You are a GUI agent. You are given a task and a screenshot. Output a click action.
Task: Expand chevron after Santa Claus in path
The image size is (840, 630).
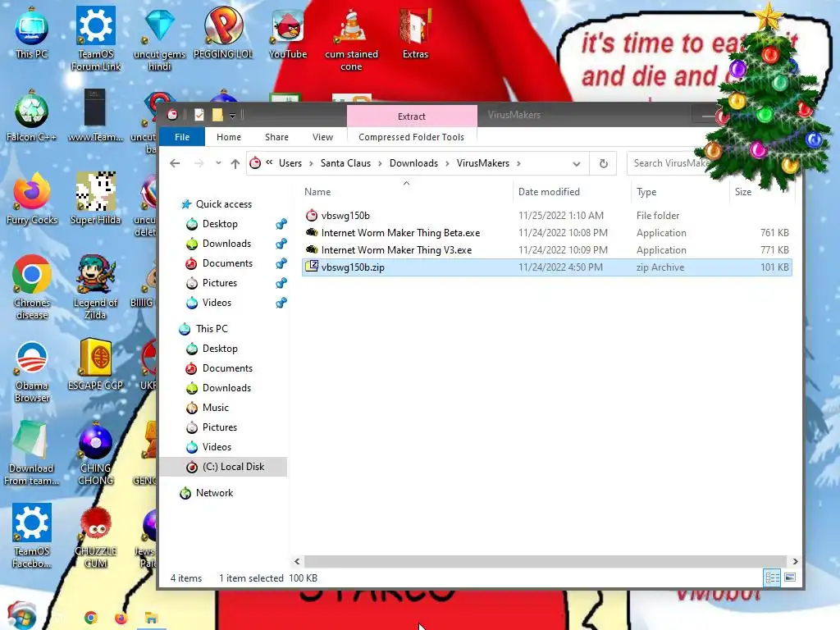(x=380, y=163)
